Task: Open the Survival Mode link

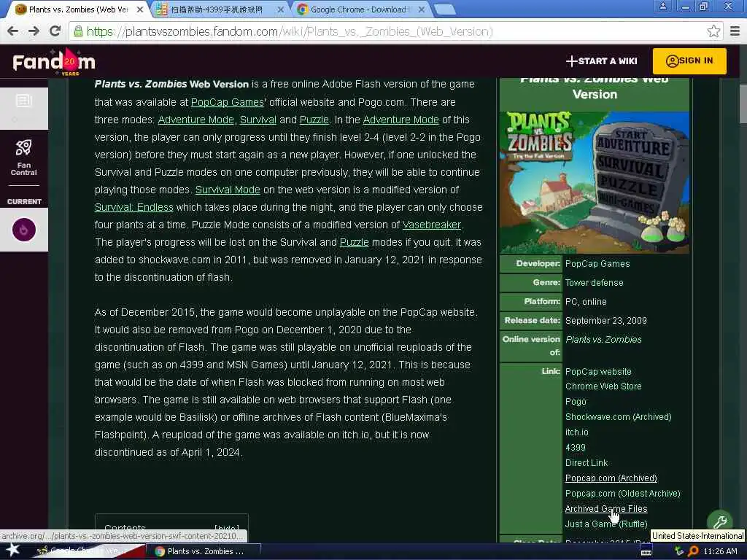Action: click(228, 190)
